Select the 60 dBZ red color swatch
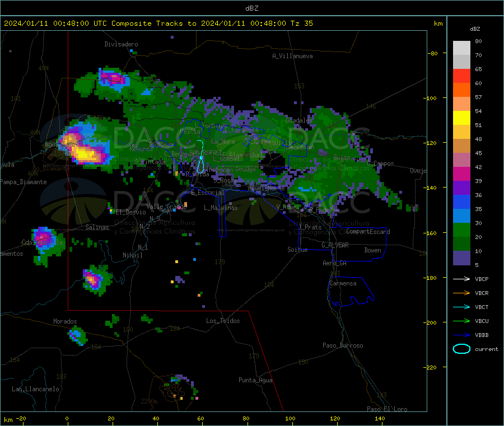The width and height of the screenshot is (504, 426). pos(461,76)
